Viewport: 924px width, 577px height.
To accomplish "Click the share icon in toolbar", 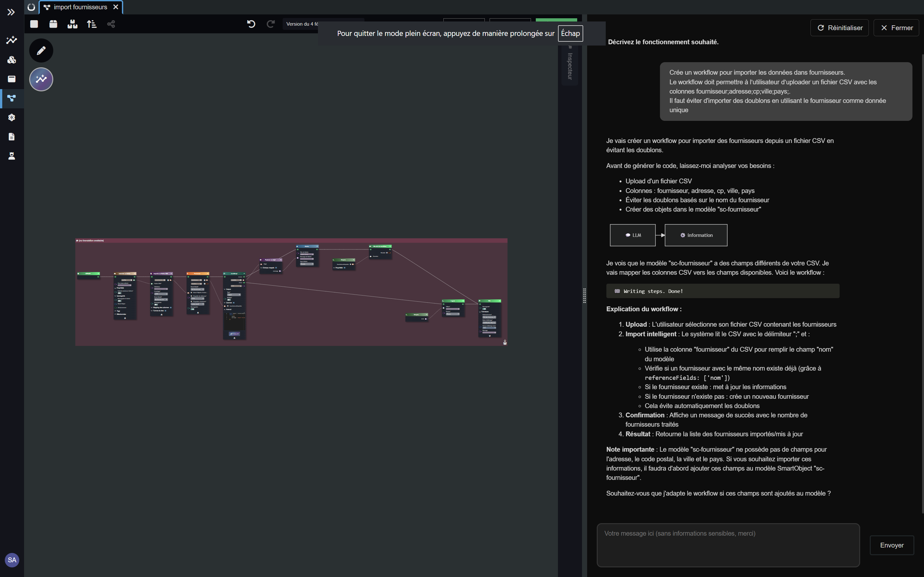I will pyautogui.click(x=111, y=24).
